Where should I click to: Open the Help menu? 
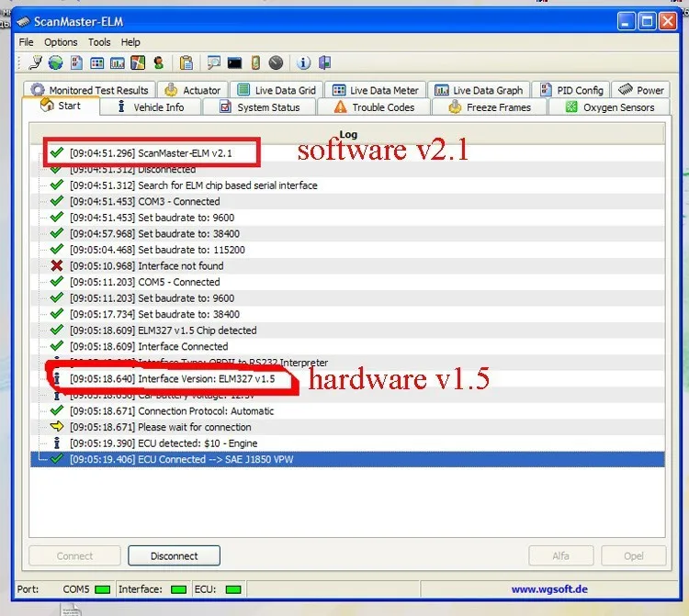(130, 42)
